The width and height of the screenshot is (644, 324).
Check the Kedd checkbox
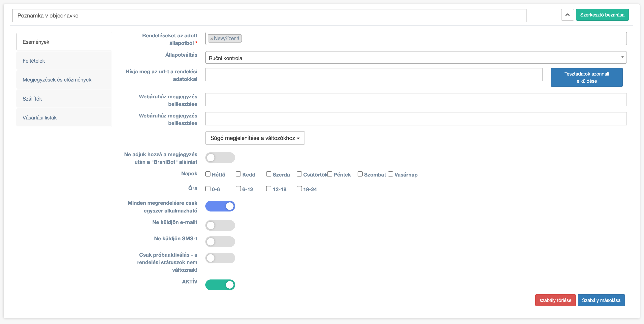tap(238, 174)
